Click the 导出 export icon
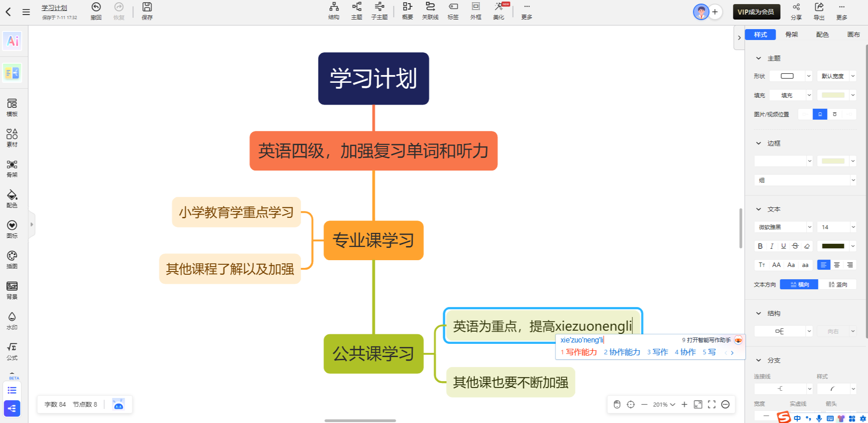 [x=819, y=11]
